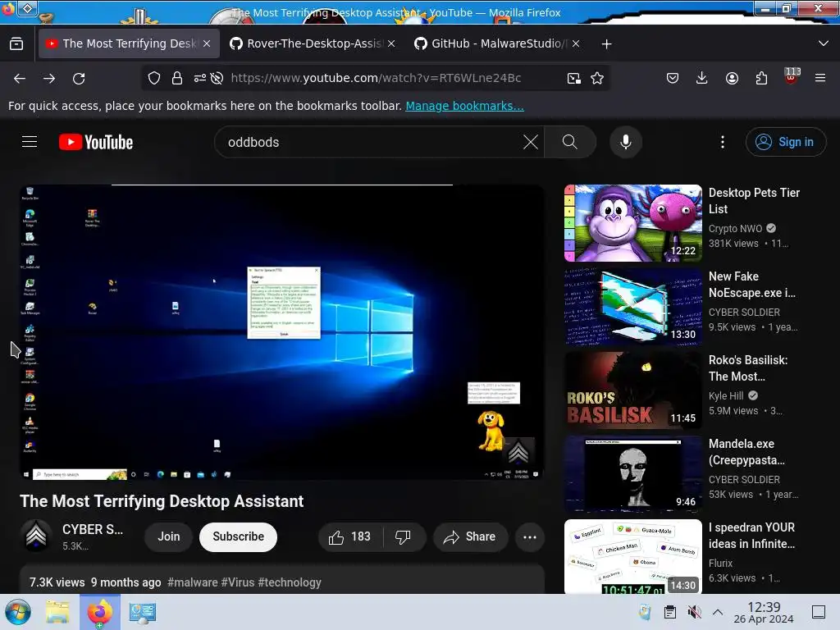840x630 pixels.
Task: Open the Firefox application hamburger menu
Action: pos(820,78)
